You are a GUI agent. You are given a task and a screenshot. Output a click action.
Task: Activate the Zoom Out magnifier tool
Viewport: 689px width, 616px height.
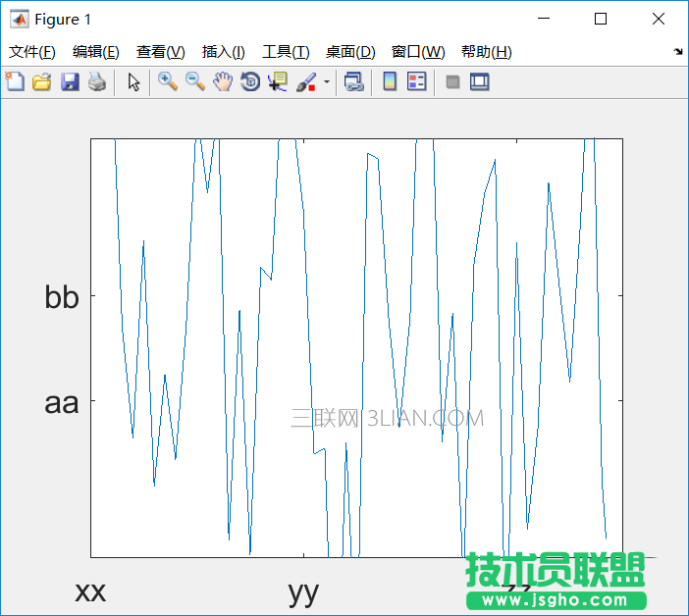(x=195, y=81)
